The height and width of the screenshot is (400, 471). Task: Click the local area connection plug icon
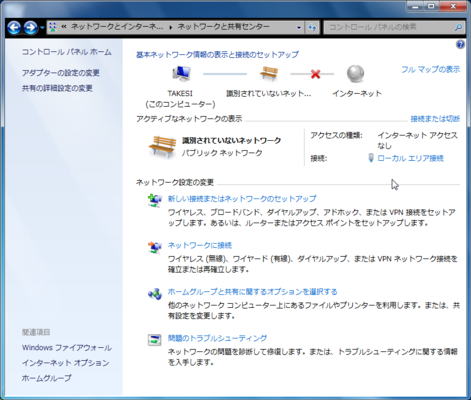(371, 158)
